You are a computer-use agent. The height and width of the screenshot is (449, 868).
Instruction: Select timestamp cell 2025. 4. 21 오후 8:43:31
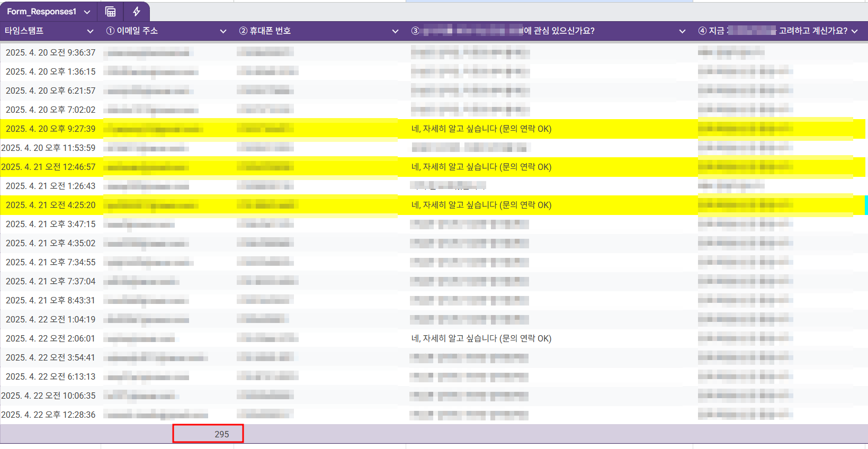(x=51, y=300)
